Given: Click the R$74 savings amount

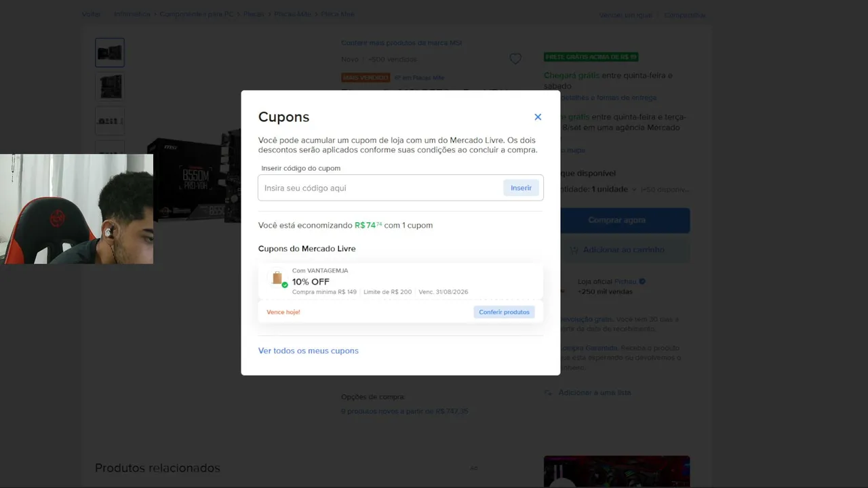Looking at the screenshot, I should [368, 225].
